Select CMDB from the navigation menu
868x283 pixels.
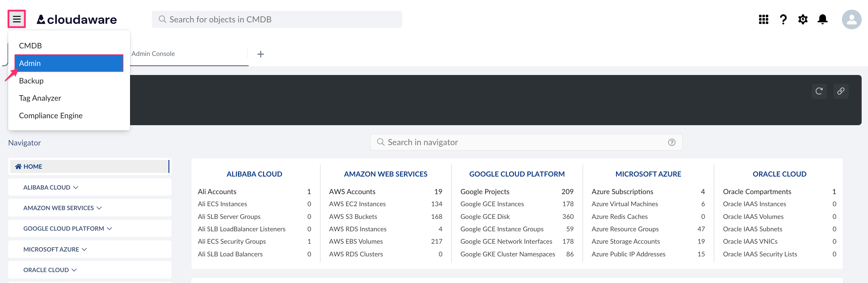click(30, 45)
